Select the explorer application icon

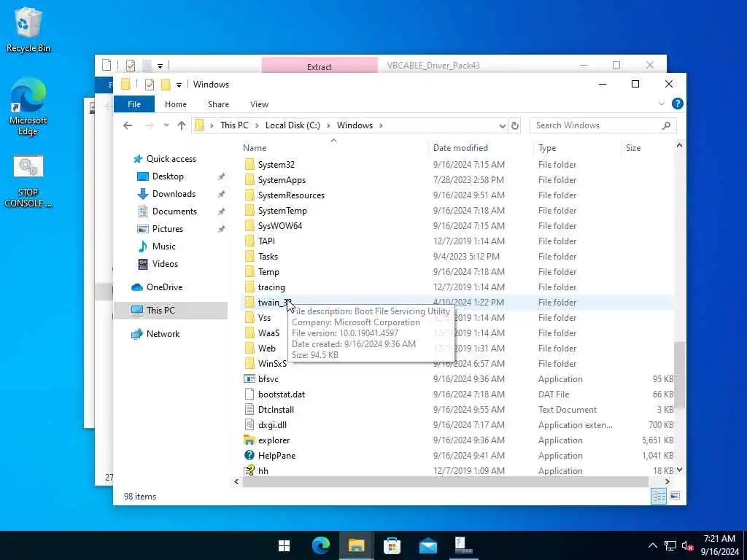[x=249, y=440]
